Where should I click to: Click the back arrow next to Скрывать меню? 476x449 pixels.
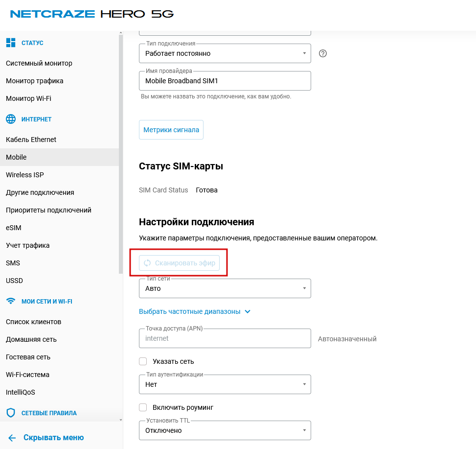12,438
